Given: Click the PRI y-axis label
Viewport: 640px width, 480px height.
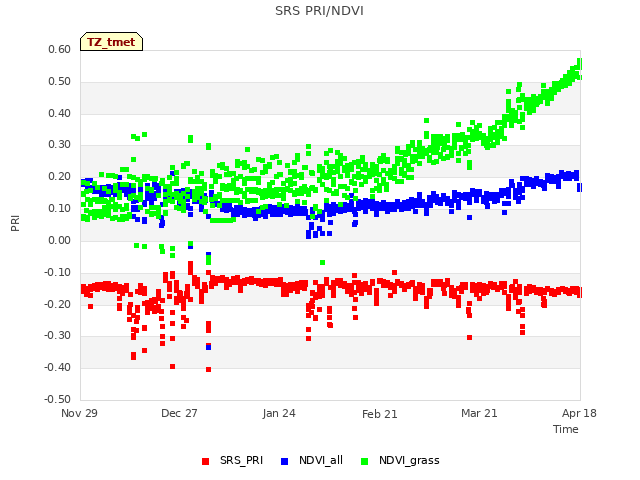Looking at the screenshot, I should coord(15,224).
